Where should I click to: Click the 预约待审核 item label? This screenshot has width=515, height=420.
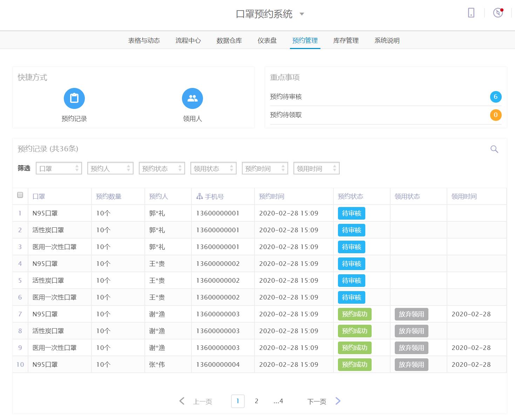[x=286, y=97]
